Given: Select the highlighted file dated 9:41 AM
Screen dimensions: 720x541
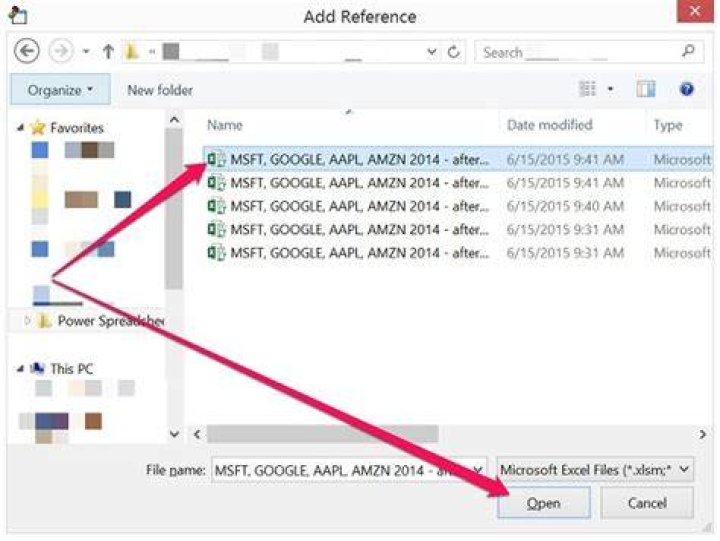Looking at the screenshot, I should click(x=458, y=159).
